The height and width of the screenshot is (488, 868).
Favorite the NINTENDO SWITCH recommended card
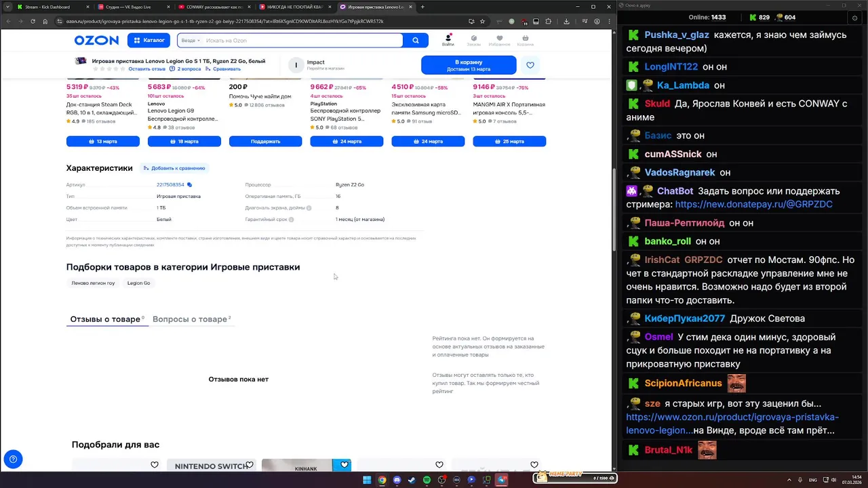pos(250,465)
